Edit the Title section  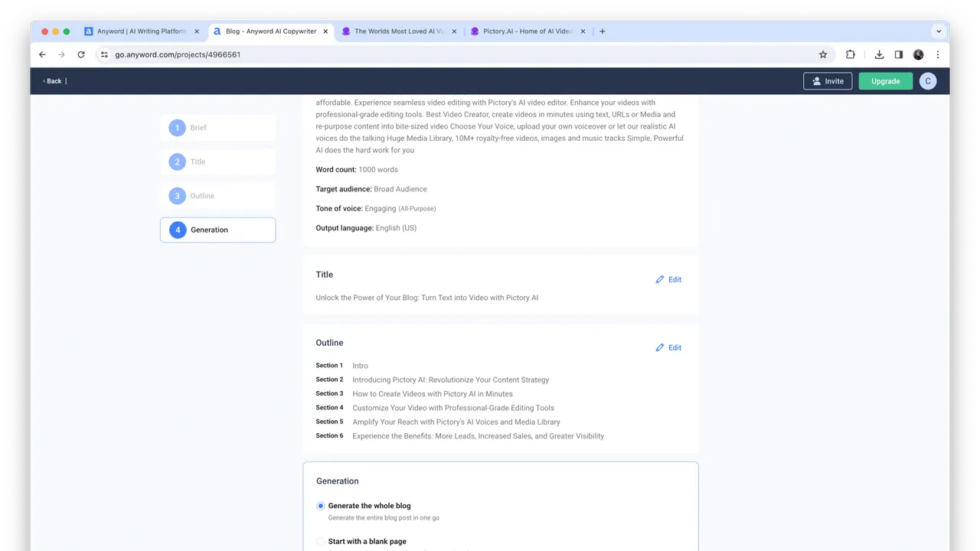[x=668, y=279]
